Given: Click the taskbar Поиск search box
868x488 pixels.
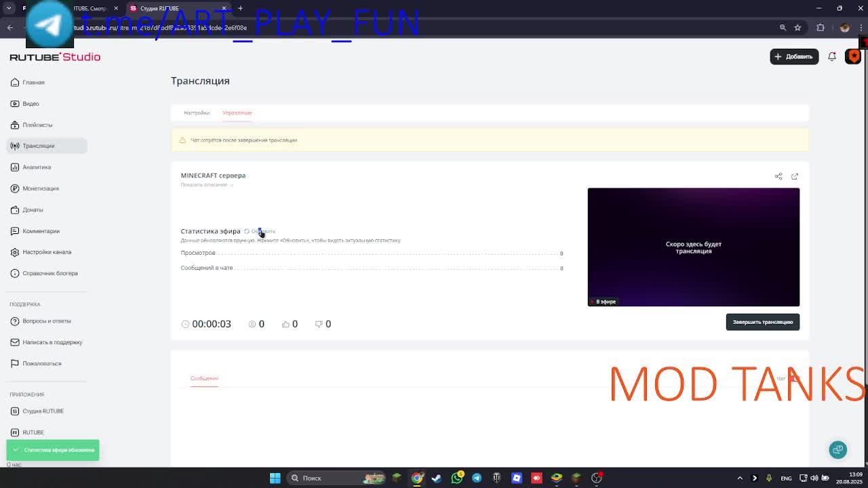Looking at the screenshot, I should click(x=338, y=478).
